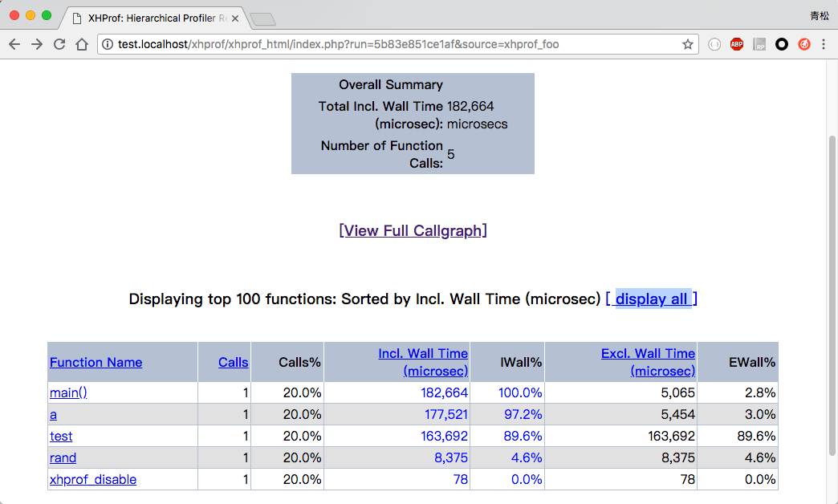Click the EWall% column header
The image size is (838, 504).
coord(752,363)
